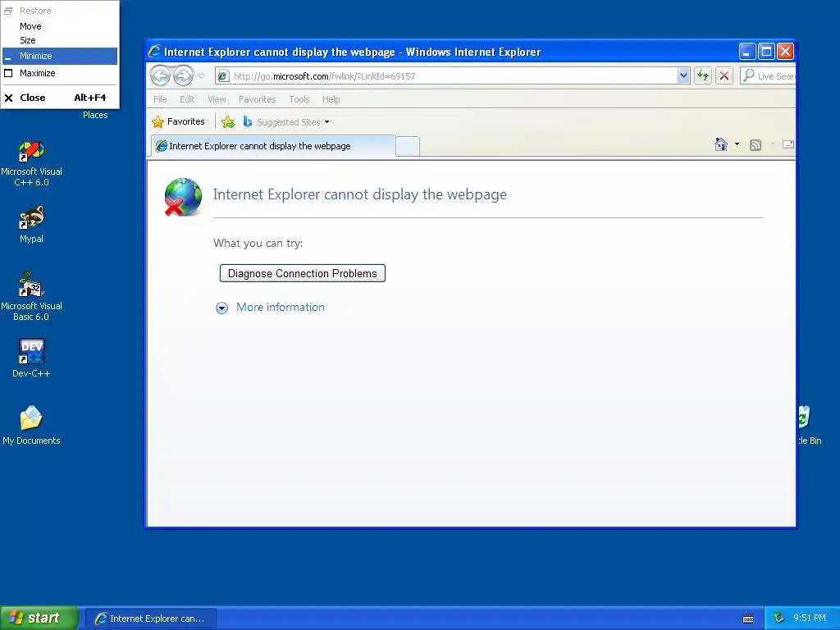The width and height of the screenshot is (840, 630).
Task: Open the Edit menu
Action: pos(187,99)
